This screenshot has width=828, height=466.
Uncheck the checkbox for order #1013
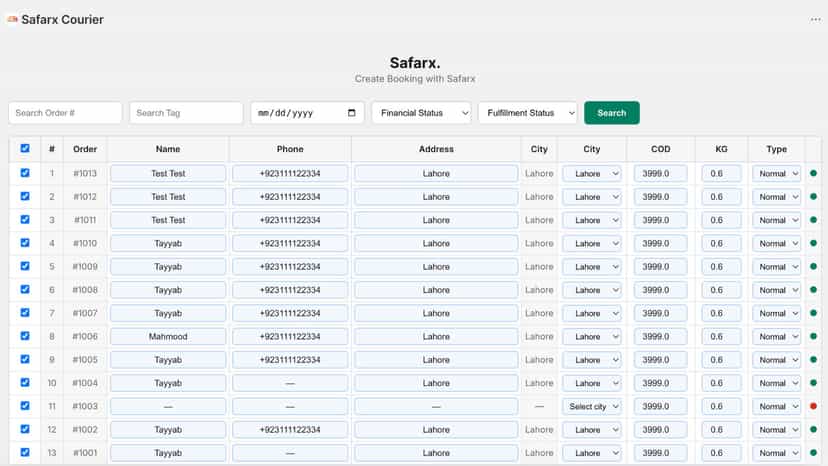[x=25, y=173]
